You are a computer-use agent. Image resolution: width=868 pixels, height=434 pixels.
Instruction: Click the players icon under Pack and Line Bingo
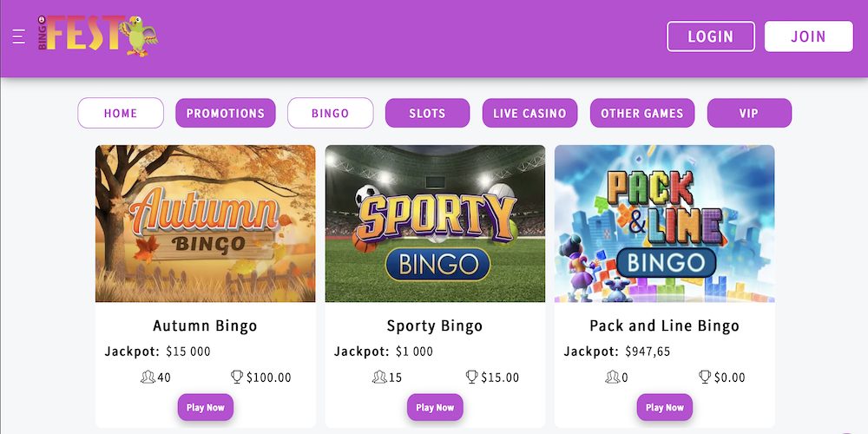coord(613,378)
